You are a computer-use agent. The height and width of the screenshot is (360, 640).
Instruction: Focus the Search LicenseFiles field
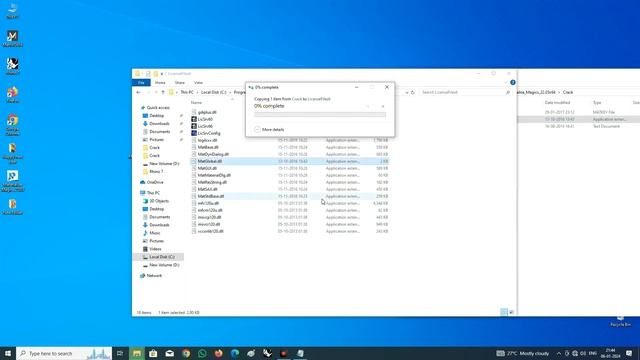(466, 92)
